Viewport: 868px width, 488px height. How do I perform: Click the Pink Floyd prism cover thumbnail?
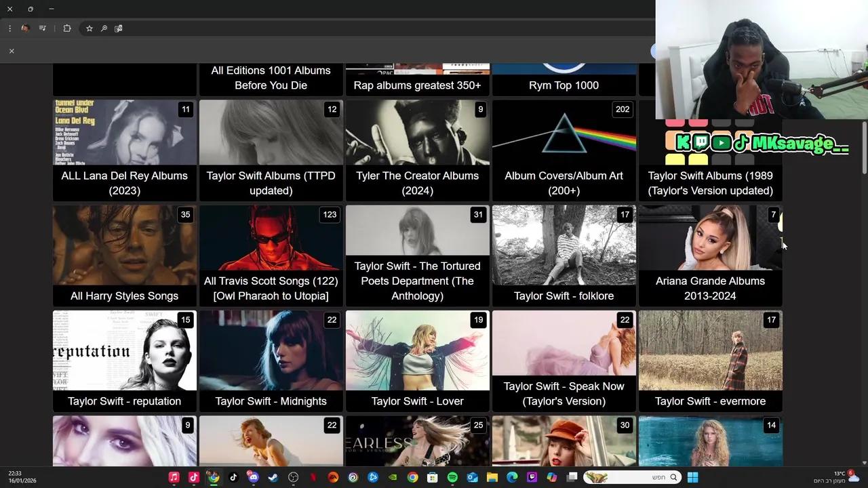point(564,132)
